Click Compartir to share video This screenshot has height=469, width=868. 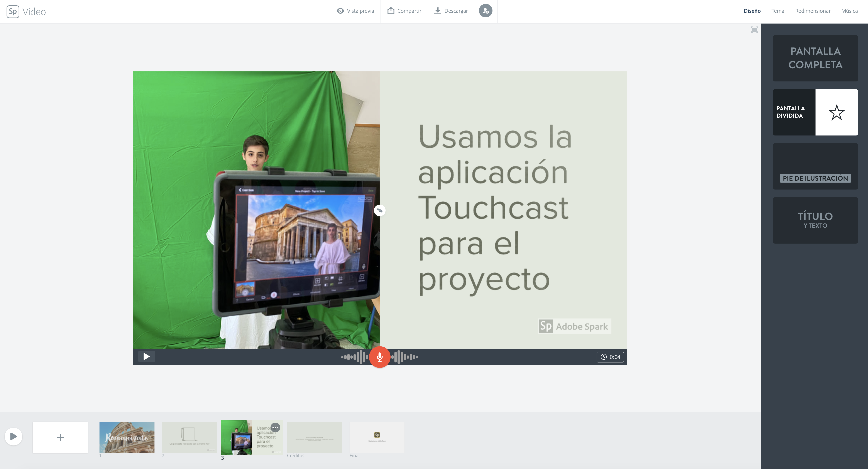(404, 11)
